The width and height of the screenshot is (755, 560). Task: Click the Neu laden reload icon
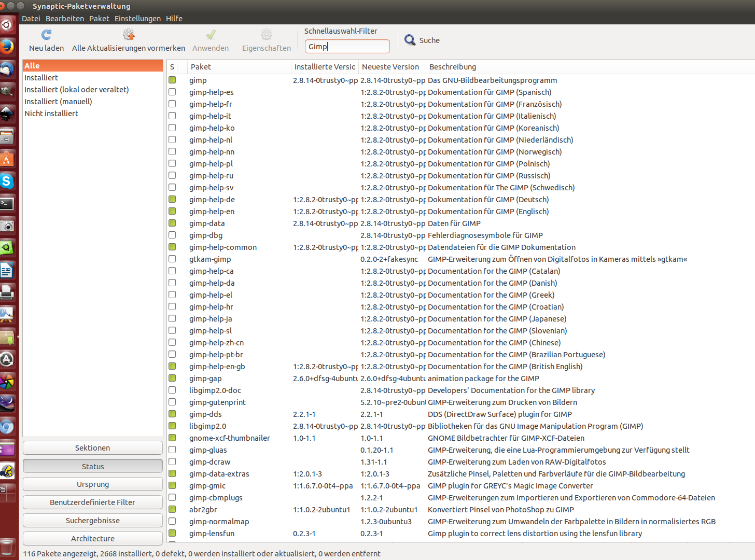(x=46, y=35)
